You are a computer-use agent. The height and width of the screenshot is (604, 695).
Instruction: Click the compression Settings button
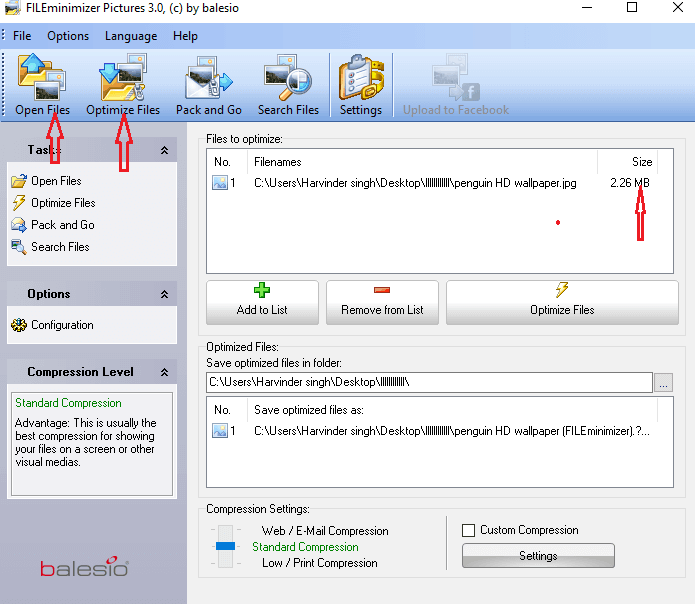(x=538, y=555)
